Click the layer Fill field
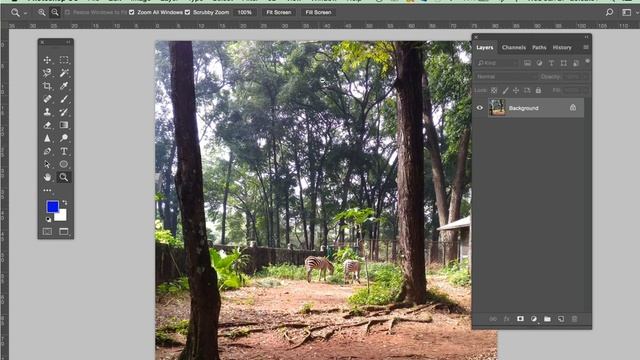Viewport: 640px width, 360px height. [575, 90]
